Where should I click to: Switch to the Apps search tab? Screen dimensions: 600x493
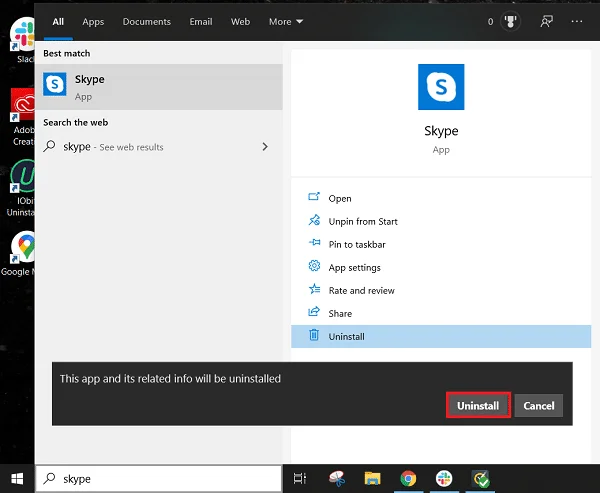tap(93, 22)
